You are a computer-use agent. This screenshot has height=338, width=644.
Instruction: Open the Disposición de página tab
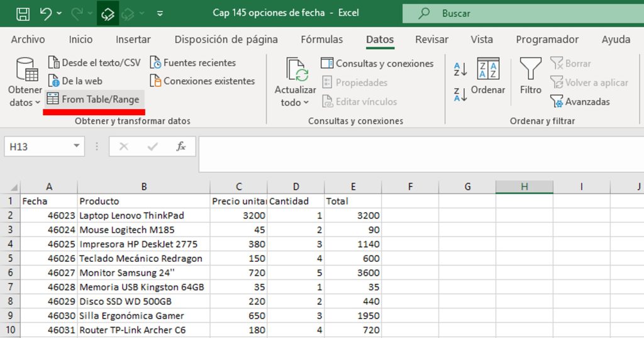coord(226,40)
